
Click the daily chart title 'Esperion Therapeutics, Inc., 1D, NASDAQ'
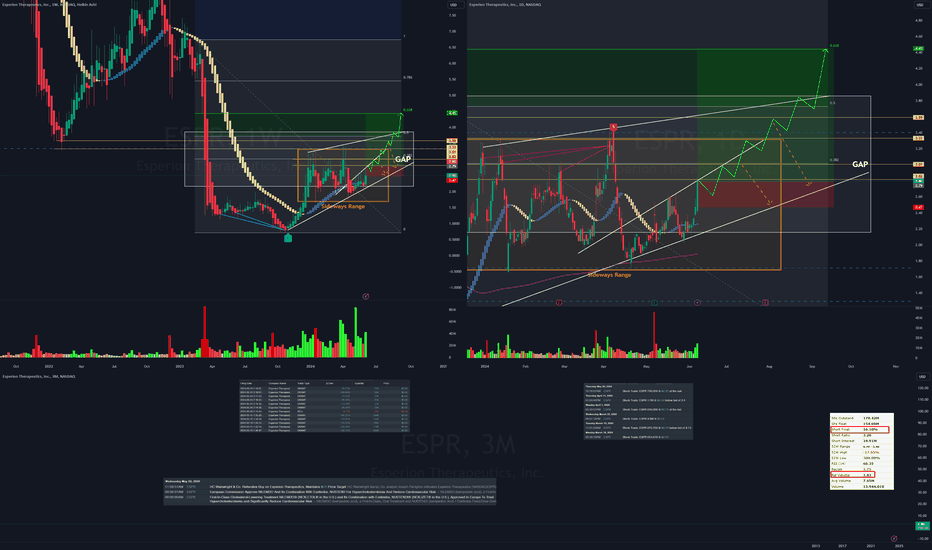505,4
